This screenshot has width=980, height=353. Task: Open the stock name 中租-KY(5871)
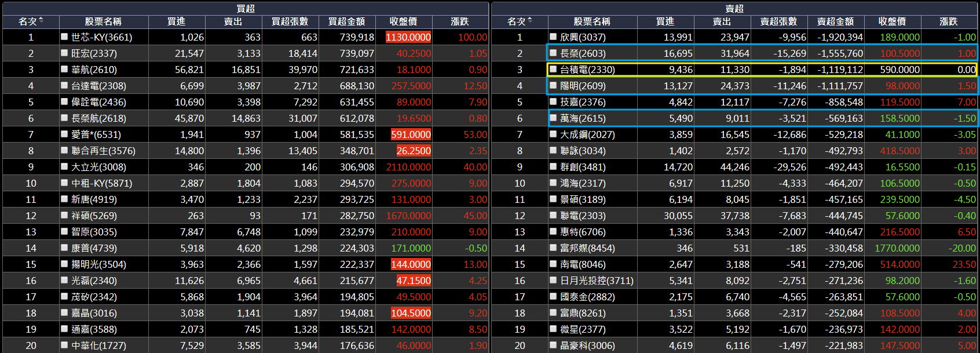coord(101,183)
